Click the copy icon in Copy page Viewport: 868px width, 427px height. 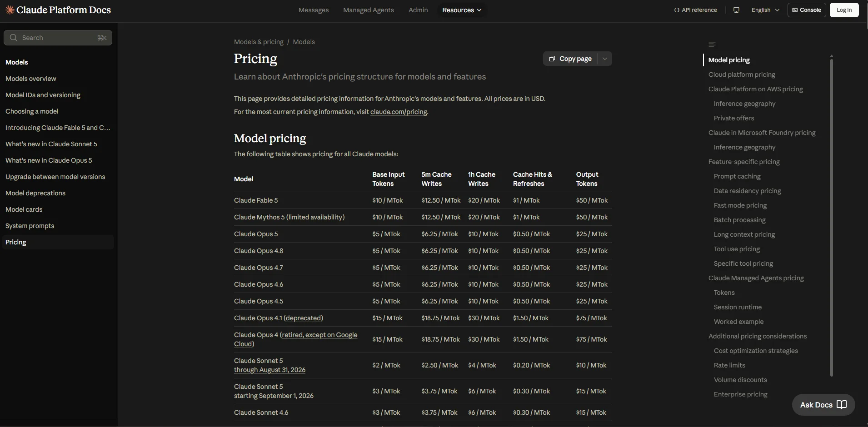pyautogui.click(x=552, y=59)
